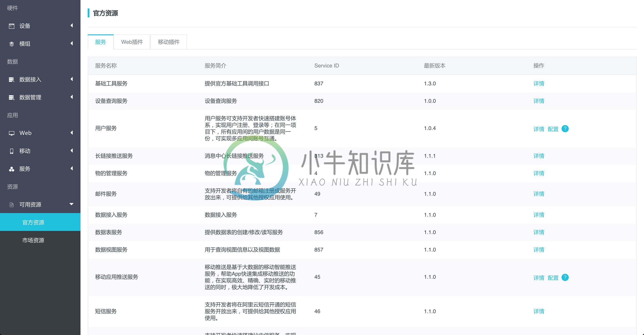This screenshot has width=644, height=335.
Task: Click 配置 for 移动应用推送服务
Action: (553, 278)
